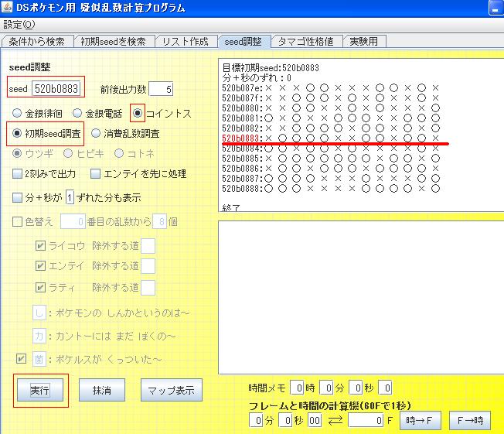Switch to the 条件から検索 tab

click(x=37, y=42)
